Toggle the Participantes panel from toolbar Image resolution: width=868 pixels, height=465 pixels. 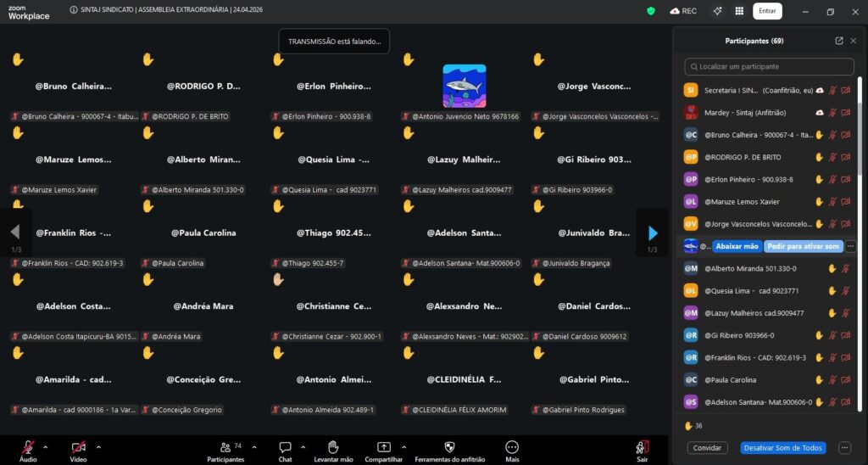tap(225, 446)
